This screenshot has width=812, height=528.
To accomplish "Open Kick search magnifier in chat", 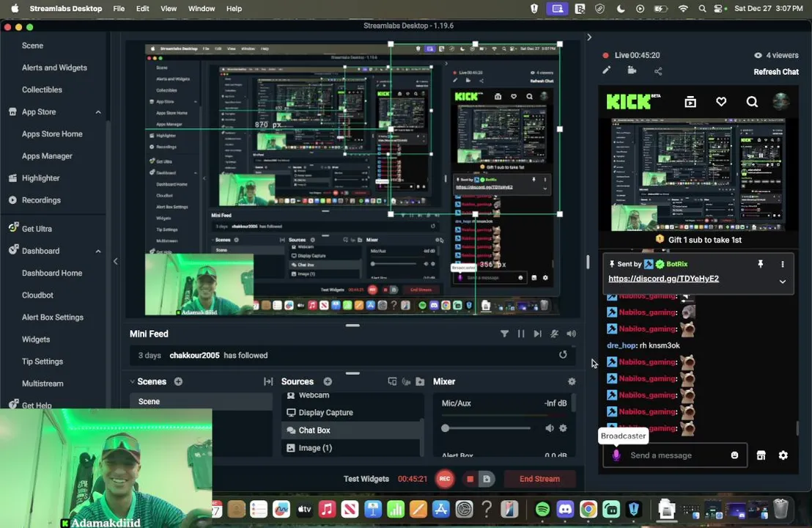I will 752,101.
